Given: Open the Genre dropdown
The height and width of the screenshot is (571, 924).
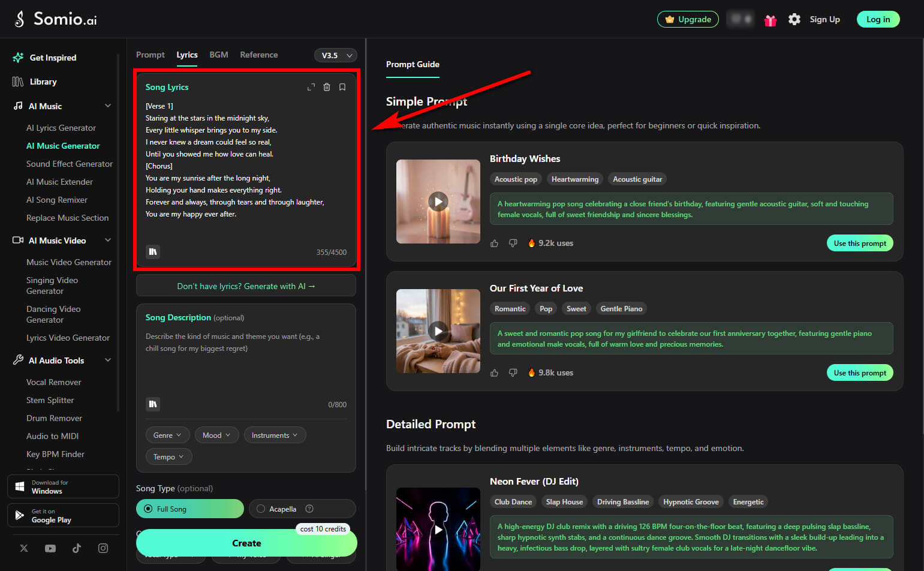Looking at the screenshot, I should tap(167, 435).
